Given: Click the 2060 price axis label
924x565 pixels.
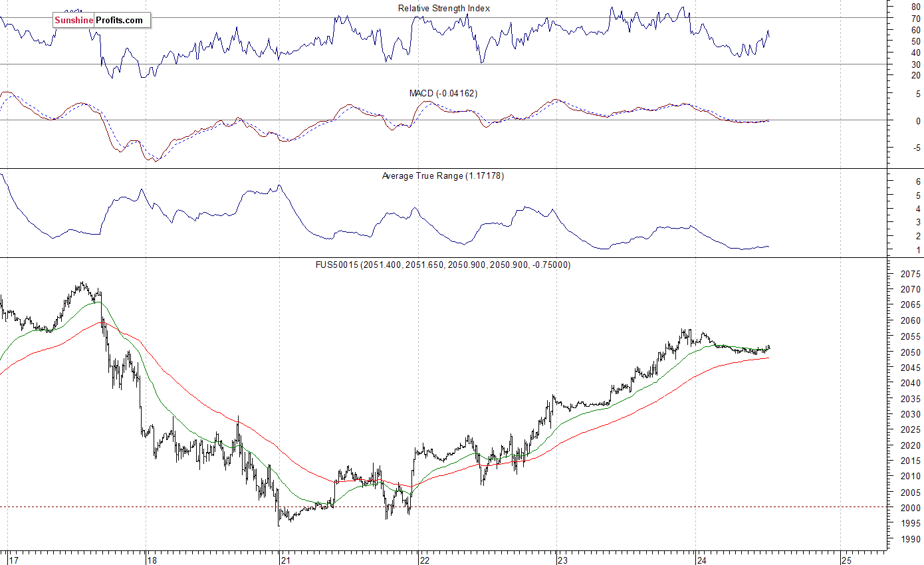Looking at the screenshot, I should click(x=911, y=321).
